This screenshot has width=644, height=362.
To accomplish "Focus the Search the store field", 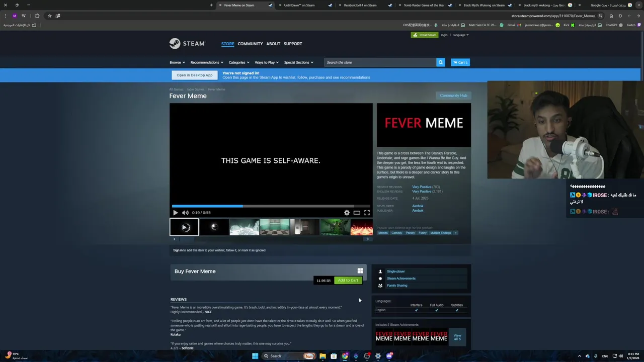I will [x=380, y=62].
